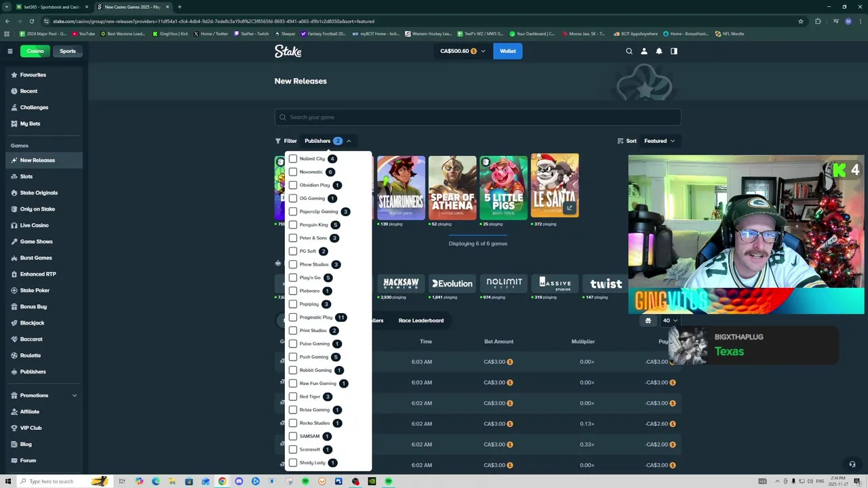Screen dimensions: 868x488
Task: Click the Chrome icon in Windows taskbar
Action: 222,481
